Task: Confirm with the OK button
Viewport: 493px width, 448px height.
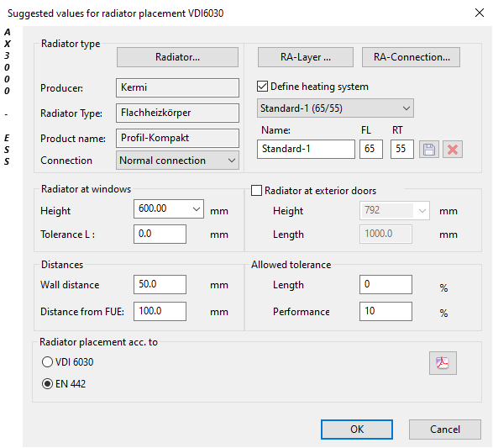Action: point(357,430)
